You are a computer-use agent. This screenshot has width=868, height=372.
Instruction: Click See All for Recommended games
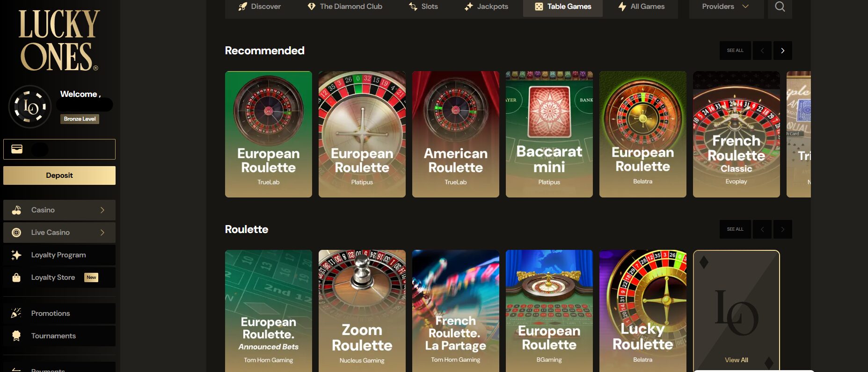point(735,51)
